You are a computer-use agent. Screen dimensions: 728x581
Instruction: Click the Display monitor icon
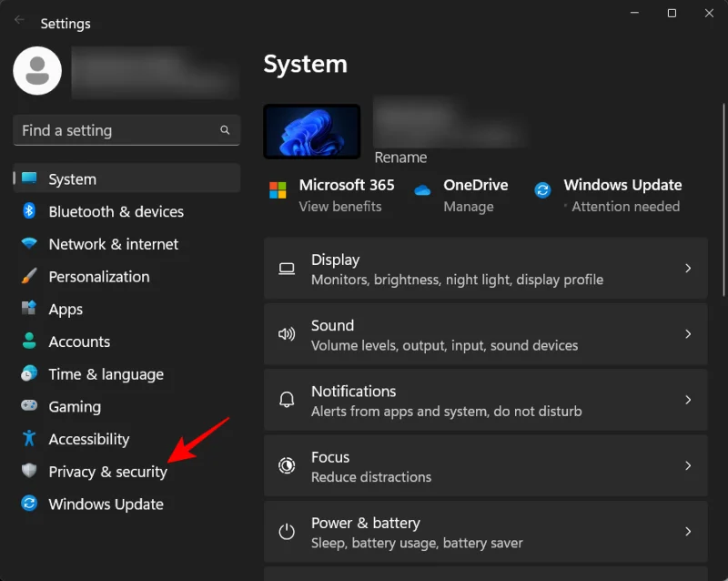click(x=287, y=269)
